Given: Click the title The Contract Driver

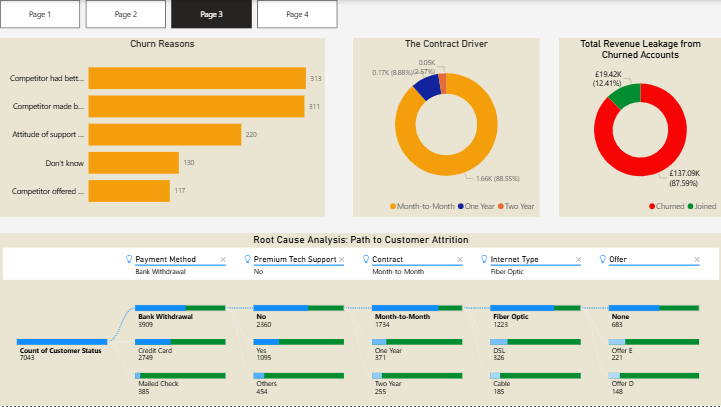Looking at the screenshot, I should click(x=446, y=44).
